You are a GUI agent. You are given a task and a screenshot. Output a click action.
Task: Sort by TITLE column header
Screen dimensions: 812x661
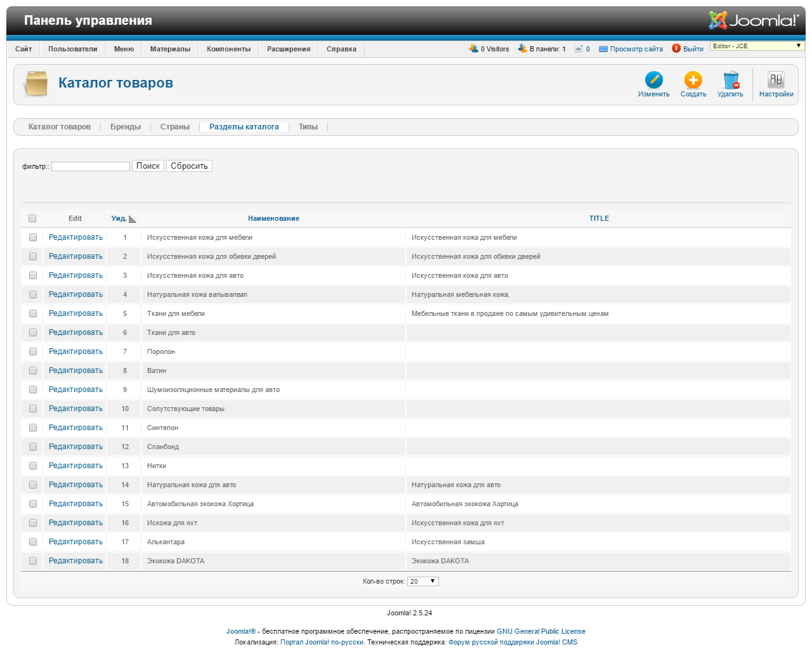click(x=599, y=218)
